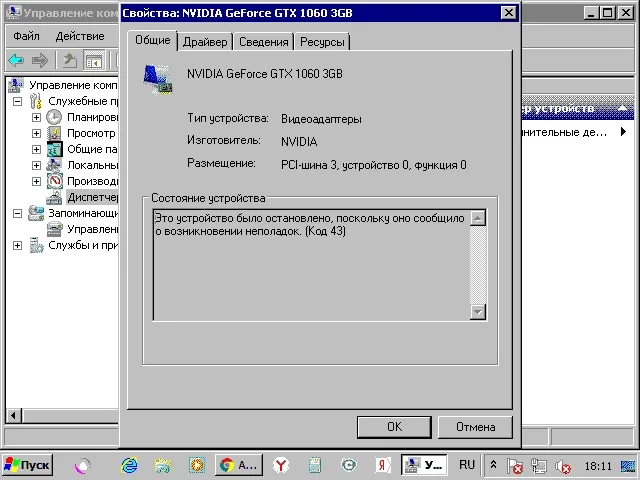The width and height of the screenshot is (640, 480).
Task: Click the Дополнительные действия arrow in Actions pane
Action: coord(623,132)
